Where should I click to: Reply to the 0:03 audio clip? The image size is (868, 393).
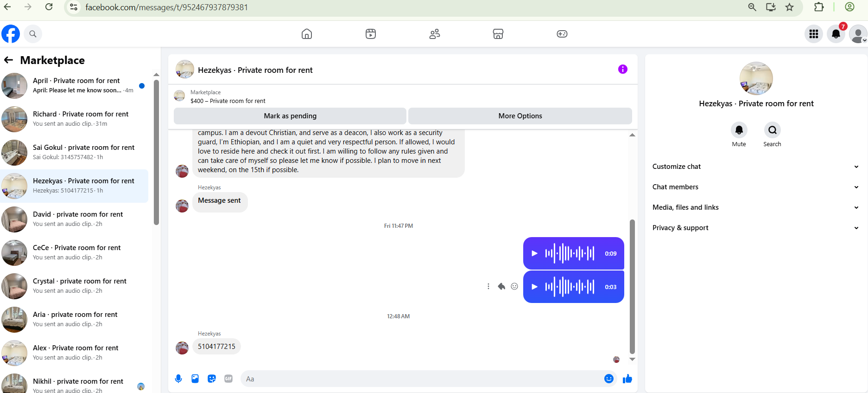(501, 286)
